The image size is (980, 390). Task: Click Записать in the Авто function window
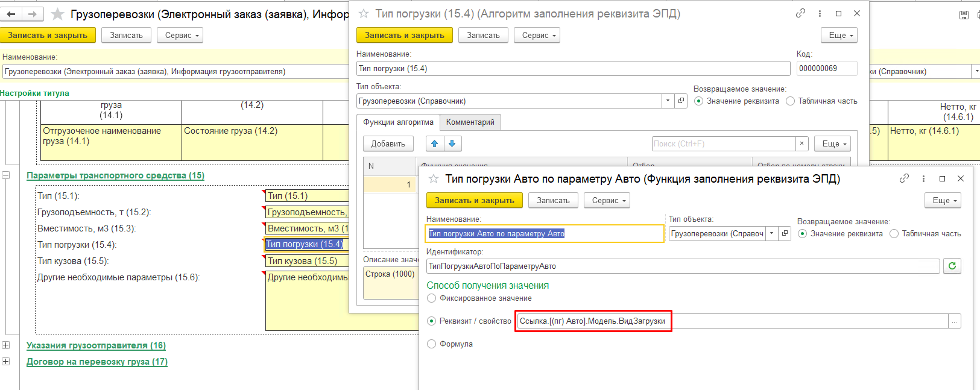(554, 200)
